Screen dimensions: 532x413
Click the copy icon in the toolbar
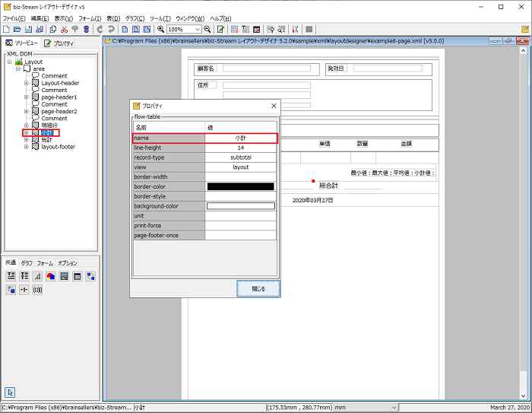[x=53, y=29]
